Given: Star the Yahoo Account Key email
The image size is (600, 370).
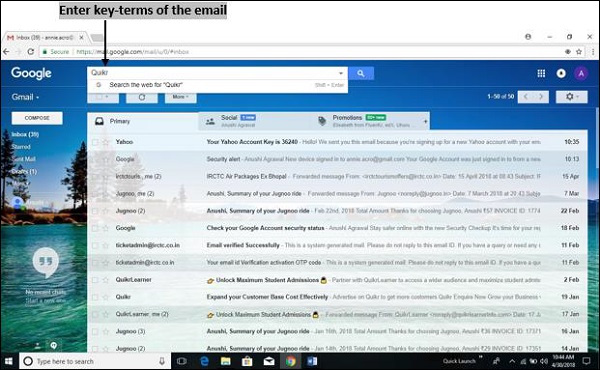Looking at the screenshot, I should click(x=106, y=142).
